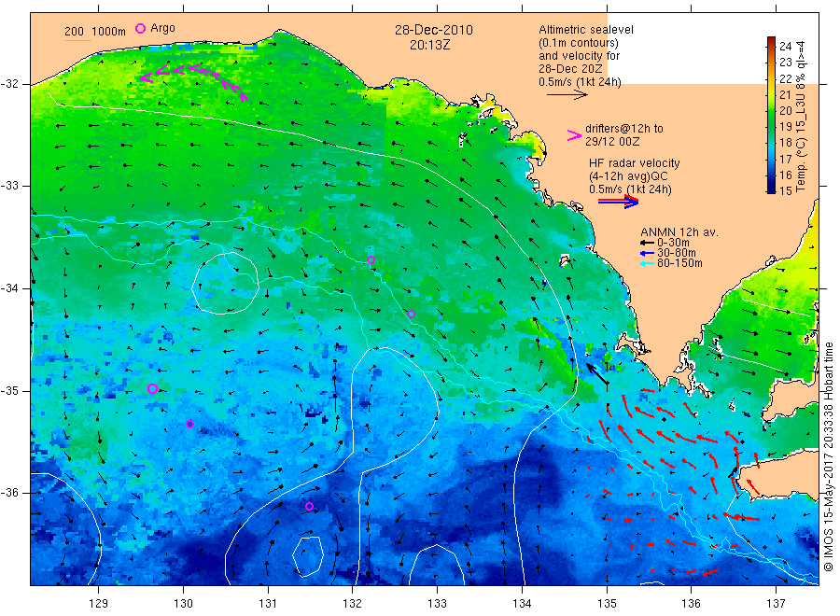Click the Argo legend circle marker

pos(140,28)
